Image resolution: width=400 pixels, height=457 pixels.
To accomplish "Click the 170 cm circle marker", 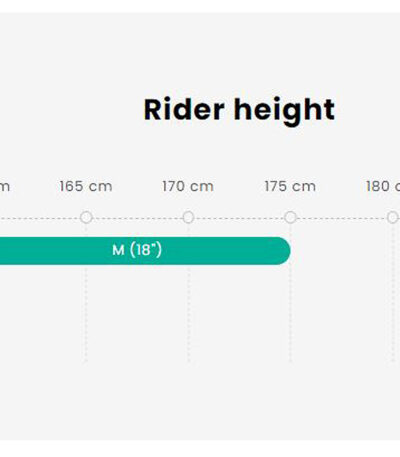I will point(188,217).
